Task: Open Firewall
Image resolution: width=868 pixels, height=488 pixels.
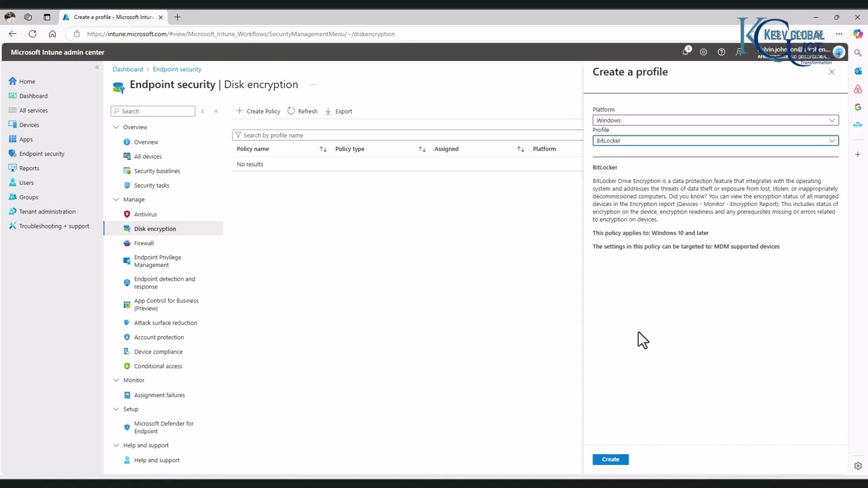Action: coord(144,243)
